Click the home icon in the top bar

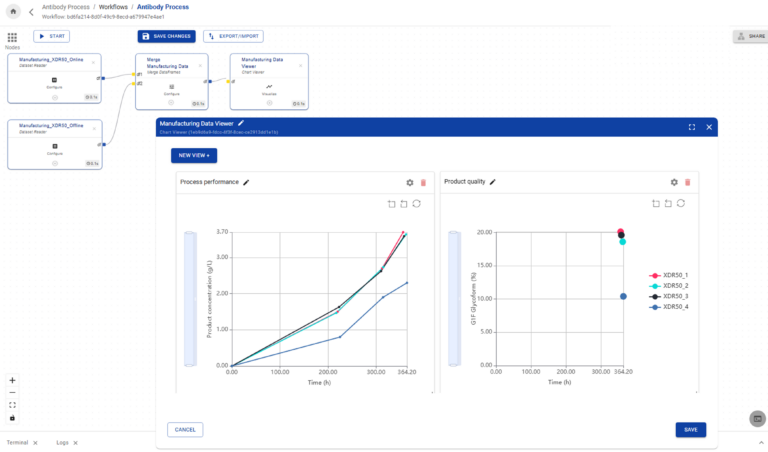pyautogui.click(x=13, y=11)
